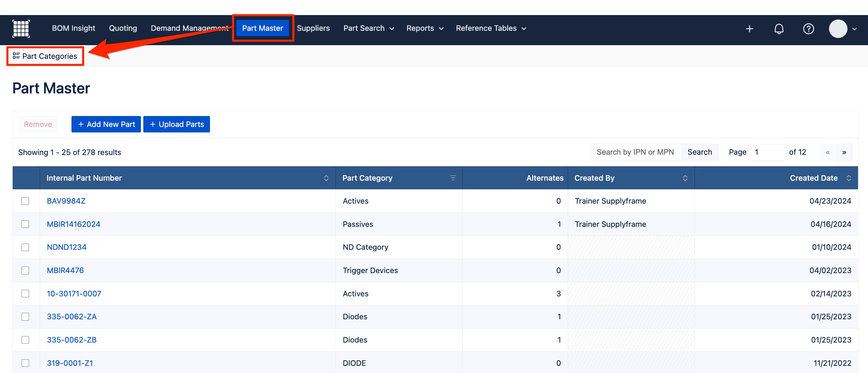Open the notifications bell

(779, 29)
